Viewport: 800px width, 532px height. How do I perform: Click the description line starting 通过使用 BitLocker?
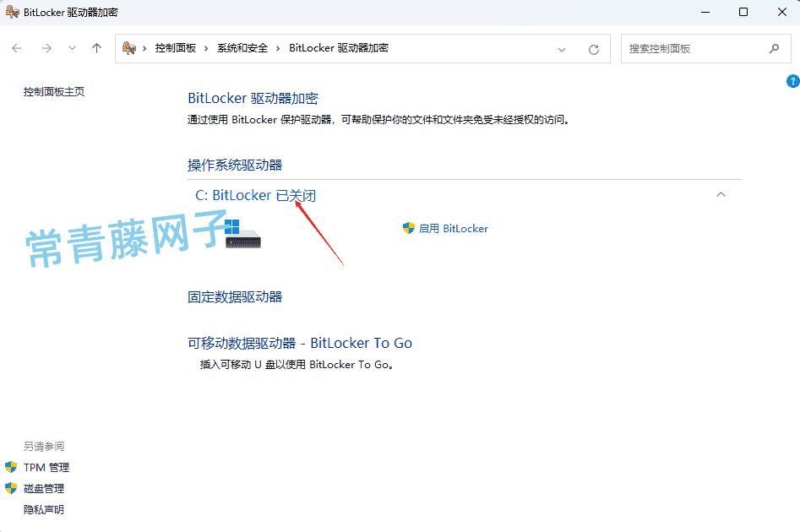[x=378, y=120]
